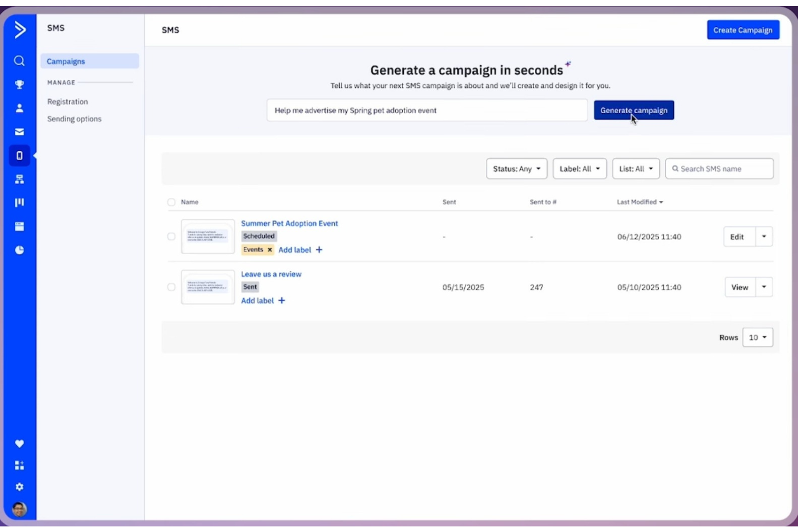Go to Sending options in the left panel

point(74,119)
